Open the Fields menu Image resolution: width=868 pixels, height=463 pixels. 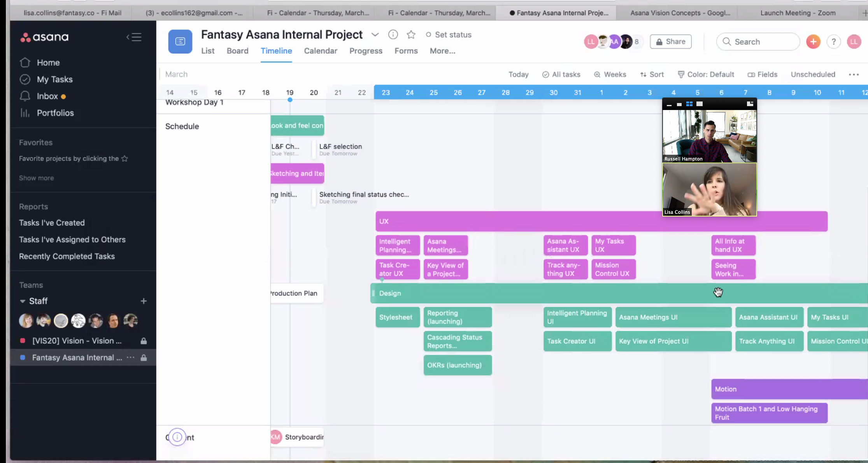click(763, 74)
